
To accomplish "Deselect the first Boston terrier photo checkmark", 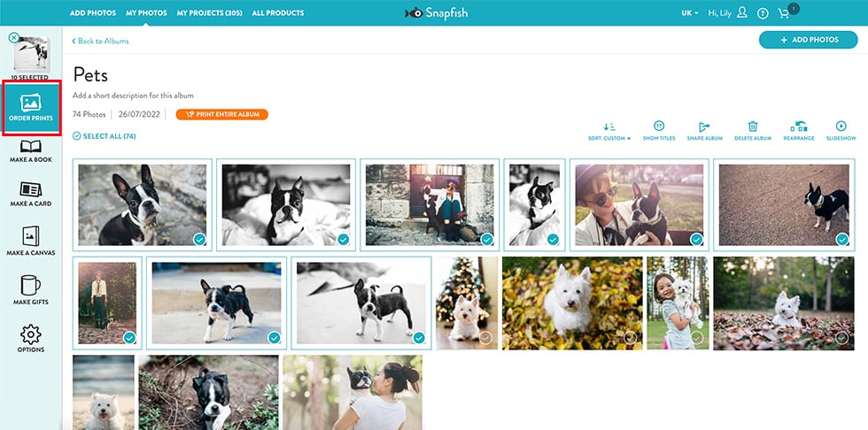I will click(x=199, y=239).
